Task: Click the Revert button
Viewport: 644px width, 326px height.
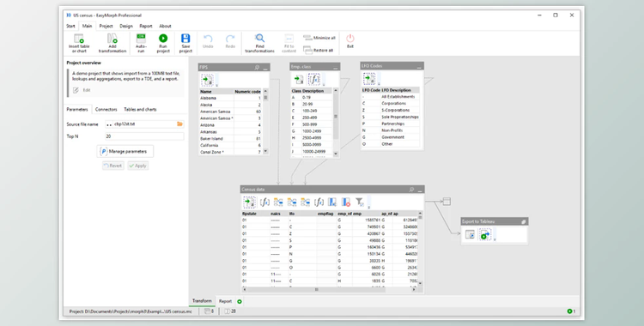Action: click(113, 166)
